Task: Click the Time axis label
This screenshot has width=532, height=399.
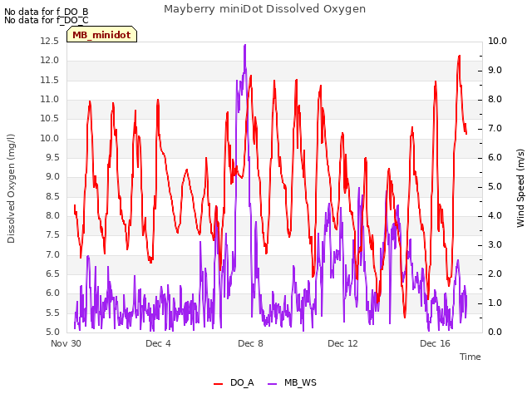Action: (x=470, y=357)
